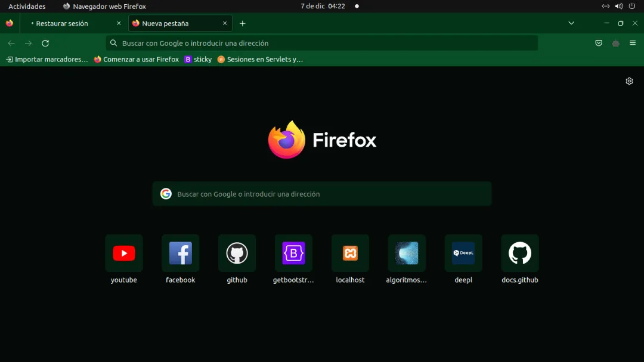Image resolution: width=644 pixels, height=362 pixels.
Task: Open the Firefox hamburger application menu
Action: coord(633,43)
